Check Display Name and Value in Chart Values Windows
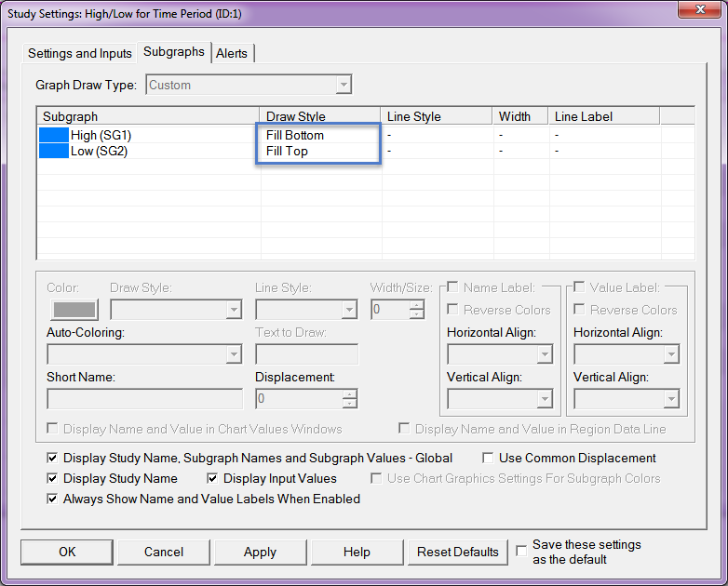 [x=52, y=428]
